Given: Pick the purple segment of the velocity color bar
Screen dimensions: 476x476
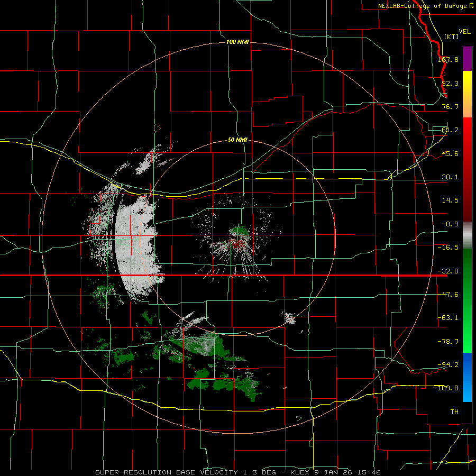Looking at the screenshot, I should [467, 59].
